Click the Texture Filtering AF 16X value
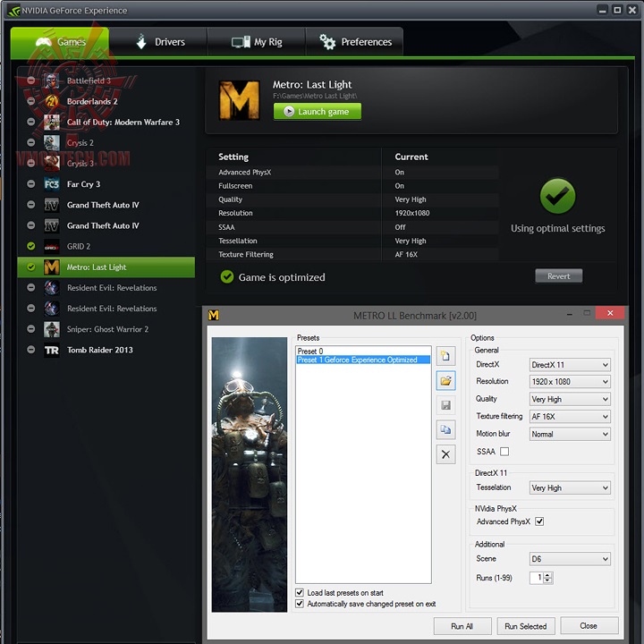The image size is (644, 644). (x=406, y=254)
